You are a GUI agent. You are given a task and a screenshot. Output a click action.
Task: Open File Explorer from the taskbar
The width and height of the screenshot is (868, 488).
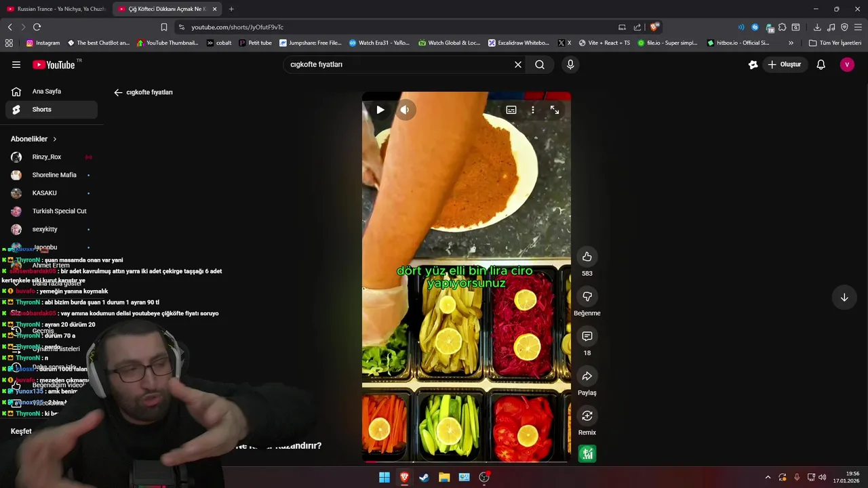[444, 477]
